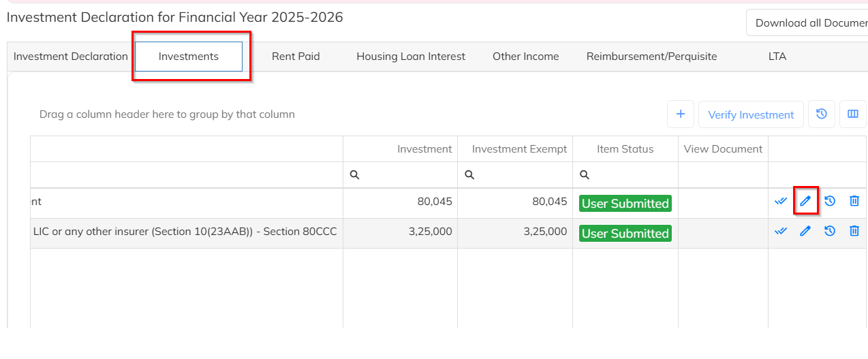Viewport: 868px width, 359px height.
Task: View history of the 80,045 investment row
Action: pos(830,201)
